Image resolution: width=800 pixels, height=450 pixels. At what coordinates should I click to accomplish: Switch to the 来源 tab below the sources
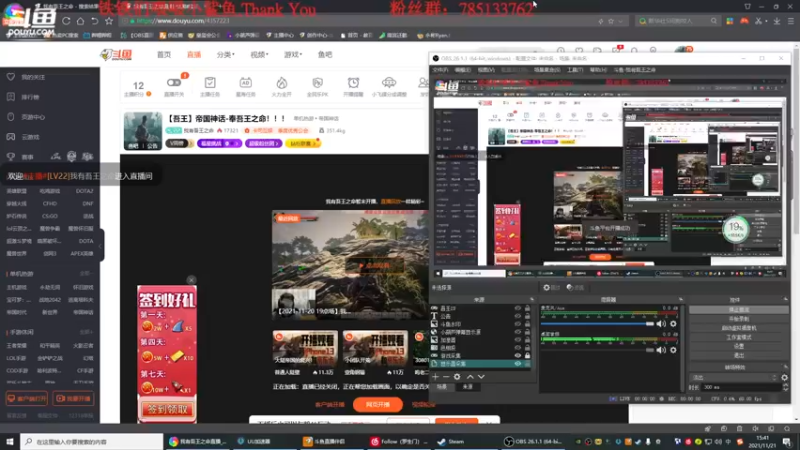click(x=467, y=387)
